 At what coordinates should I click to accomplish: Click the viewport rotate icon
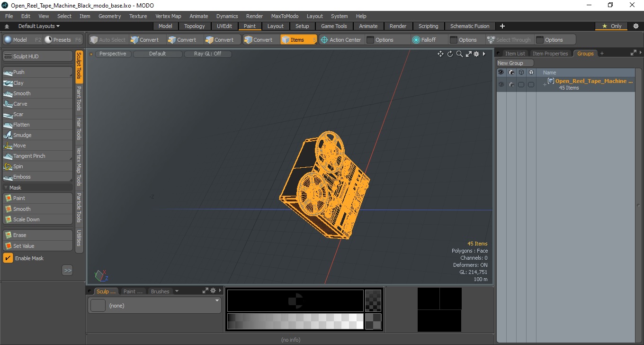point(450,54)
